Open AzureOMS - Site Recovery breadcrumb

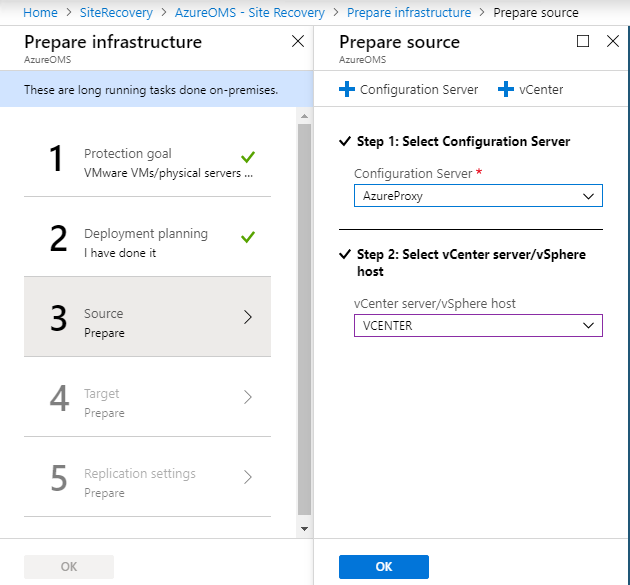tap(250, 12)
